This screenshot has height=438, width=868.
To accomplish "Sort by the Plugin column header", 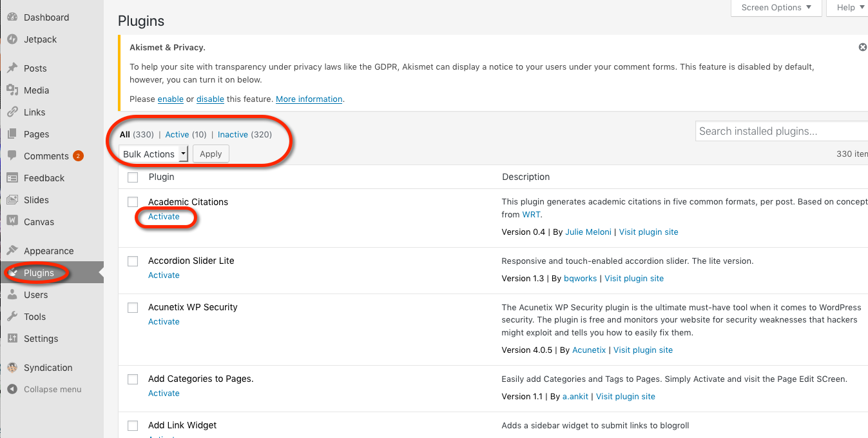I will point(161,177).
